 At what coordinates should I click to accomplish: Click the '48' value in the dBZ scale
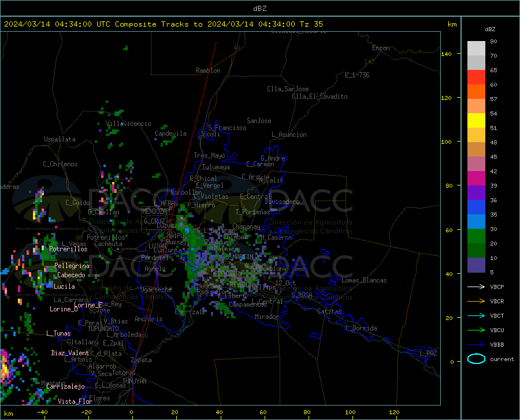[x=493, y=143]
